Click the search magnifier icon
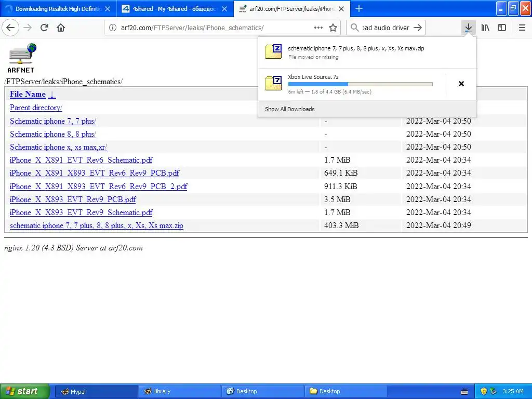The image size is (532, 399). click(354, 28)
